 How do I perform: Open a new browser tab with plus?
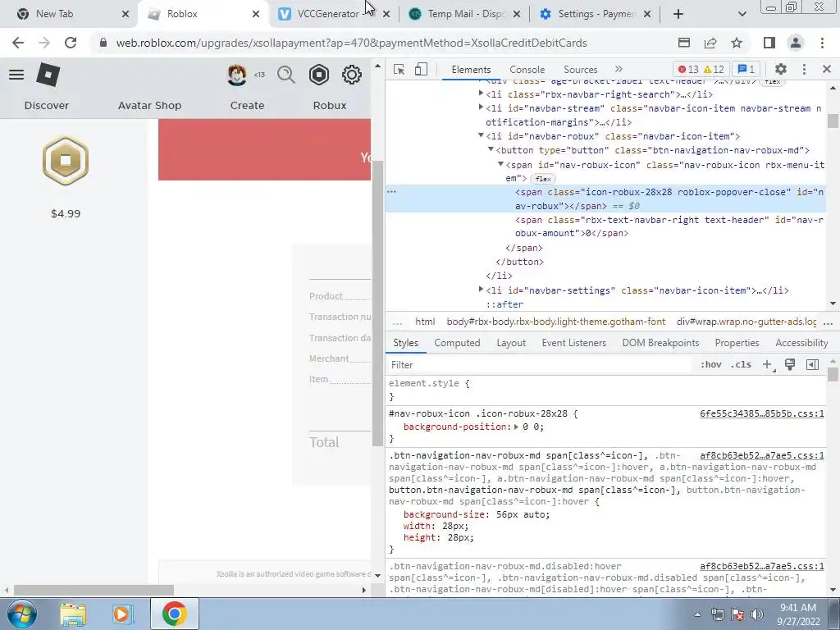(678, 14)
